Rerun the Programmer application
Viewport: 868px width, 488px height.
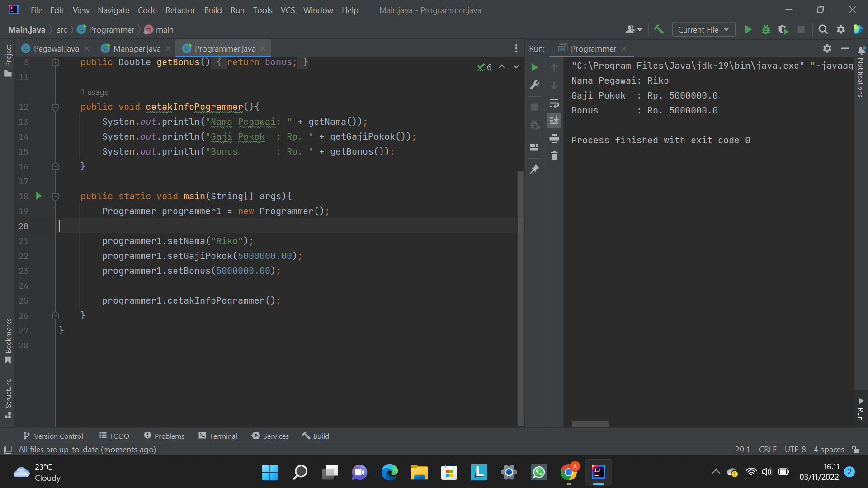535,67
